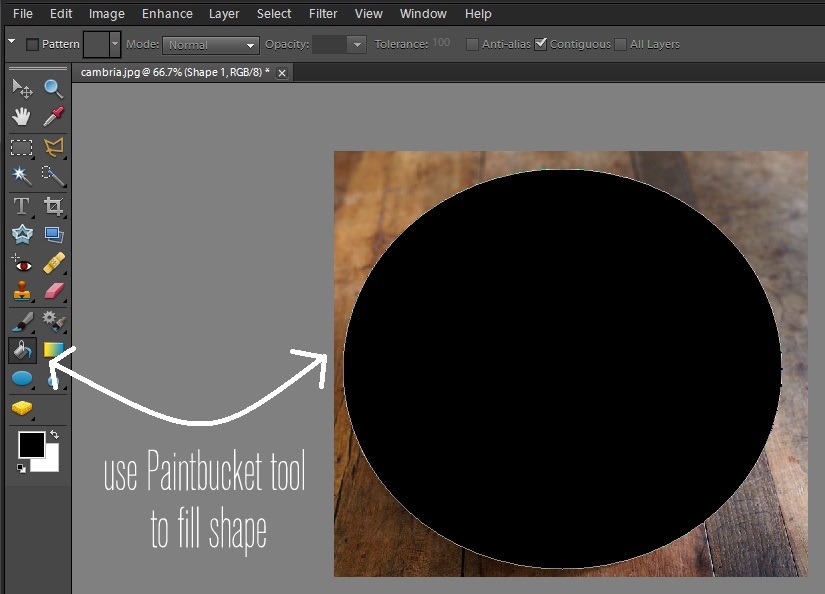Select the Move tool

[22, 89]
